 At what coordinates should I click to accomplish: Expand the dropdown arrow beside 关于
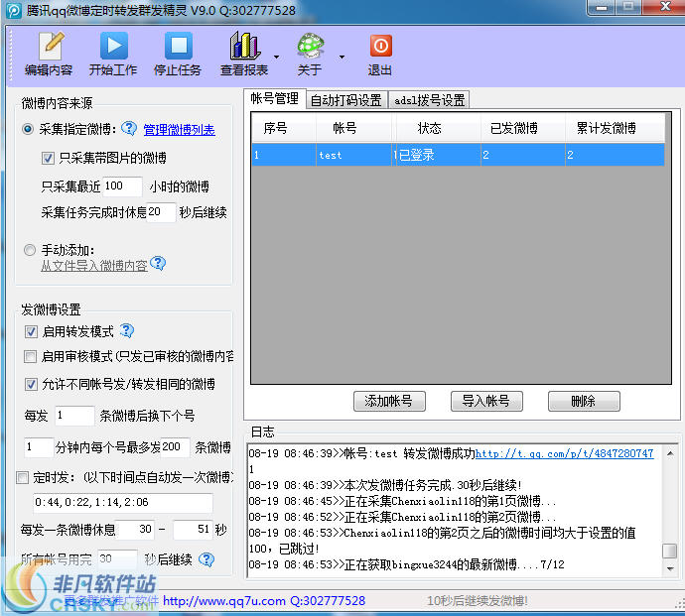tap(342, 57)
